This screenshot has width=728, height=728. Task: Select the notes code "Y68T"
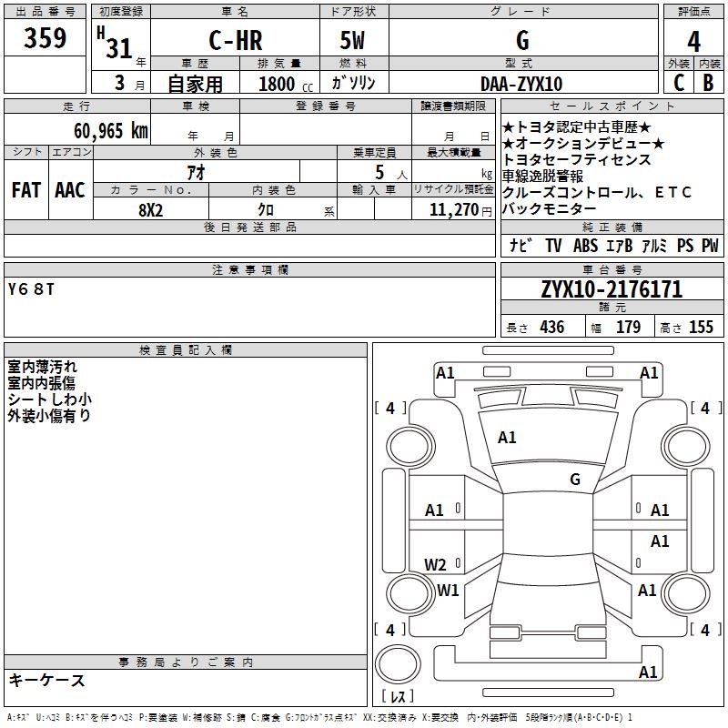point(31,289)
